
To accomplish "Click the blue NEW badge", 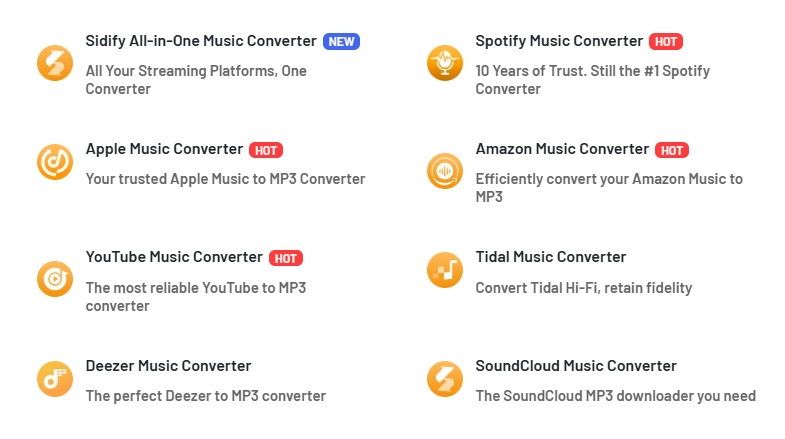I will (341, 42).
